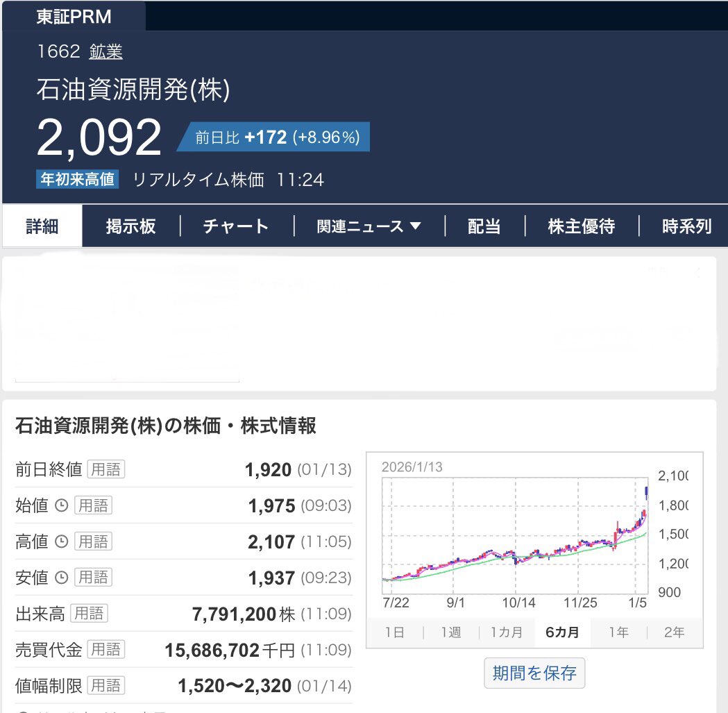Image resolution: width=728 pixels, height=713 pixels.
Task: Select the 1日 chart period
Action: (395, 632)
